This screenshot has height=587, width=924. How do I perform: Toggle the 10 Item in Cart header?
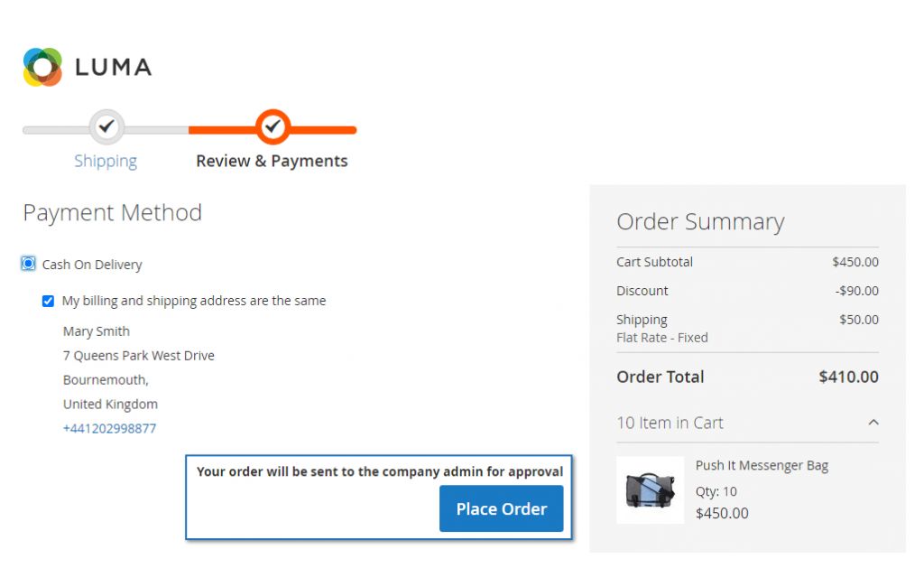click(747, 423)
